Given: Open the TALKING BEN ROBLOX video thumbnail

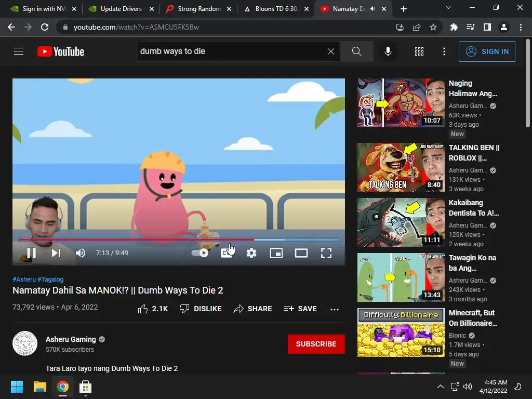Looking at the screenshot, I should click(401, 167).
